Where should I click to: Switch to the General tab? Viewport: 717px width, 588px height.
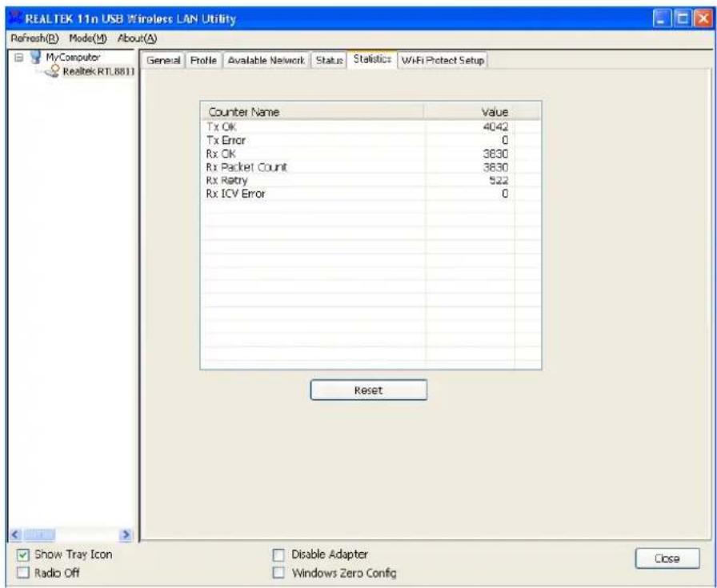[x=163, y=60]
